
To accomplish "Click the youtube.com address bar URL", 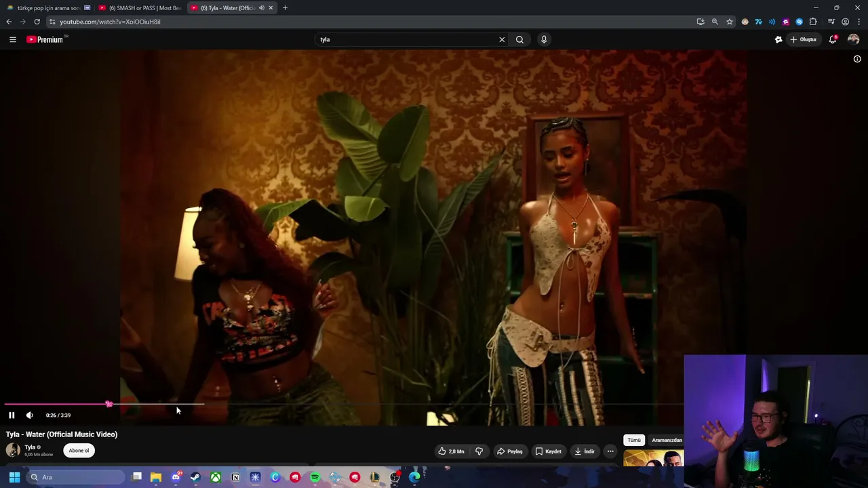I will point(110,22).
